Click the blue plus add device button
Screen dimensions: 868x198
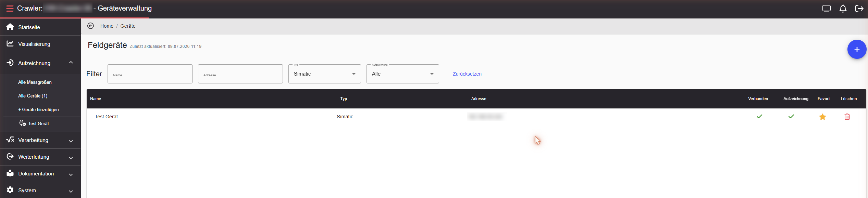click(x=857, y=49)
